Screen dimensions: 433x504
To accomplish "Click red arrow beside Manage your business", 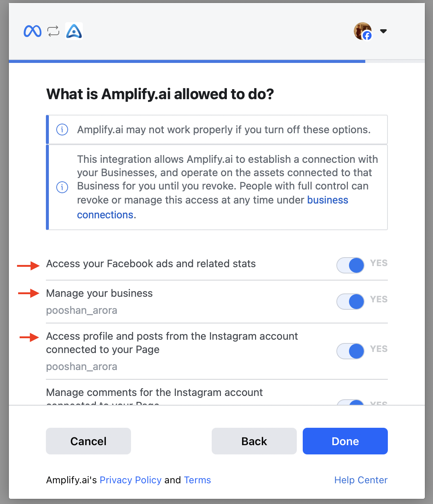I will click(x=28, y=293).
